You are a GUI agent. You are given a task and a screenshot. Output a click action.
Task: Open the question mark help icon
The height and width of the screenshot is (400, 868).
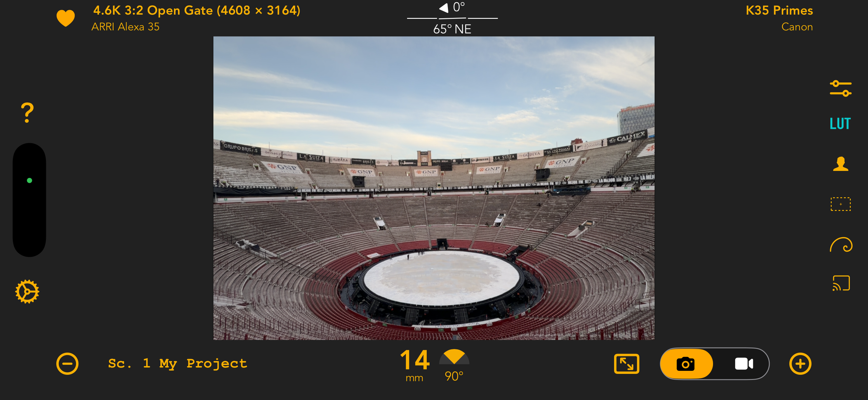point(27,113)
